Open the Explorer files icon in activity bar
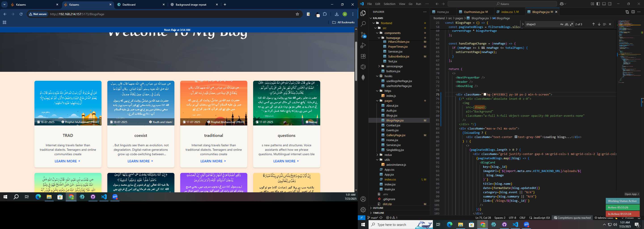The width and height of the screenshot is (644, 229). [363, 13]
